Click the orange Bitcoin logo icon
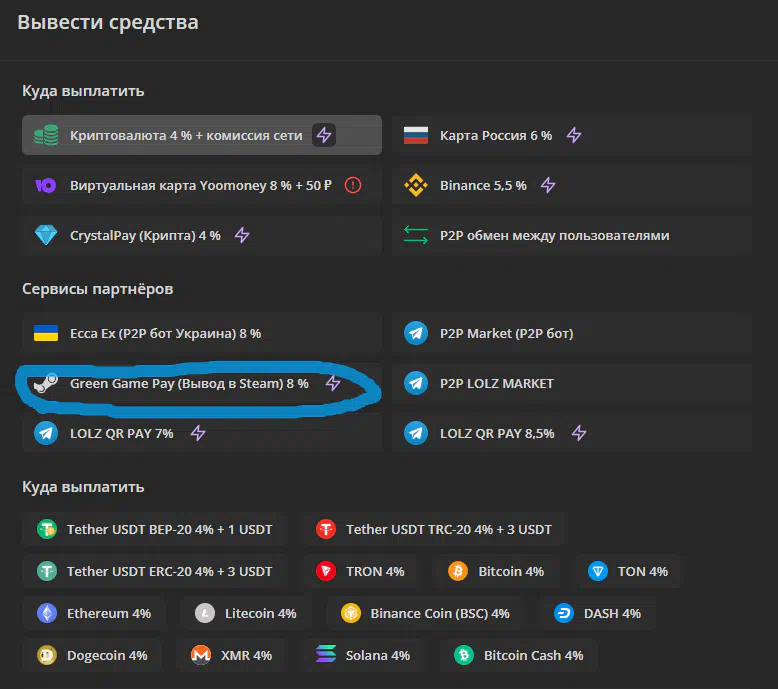The height and width of the screenshot is (689, 778). coord(458,571)
